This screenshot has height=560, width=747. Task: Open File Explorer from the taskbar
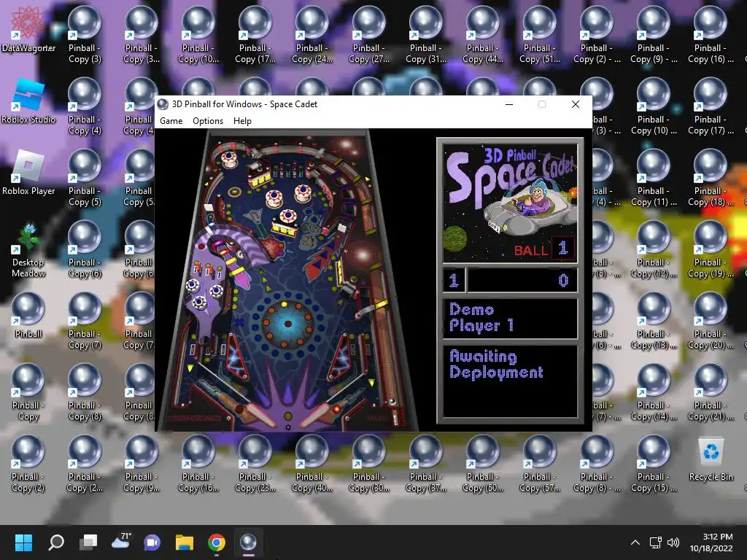(185, 542)
